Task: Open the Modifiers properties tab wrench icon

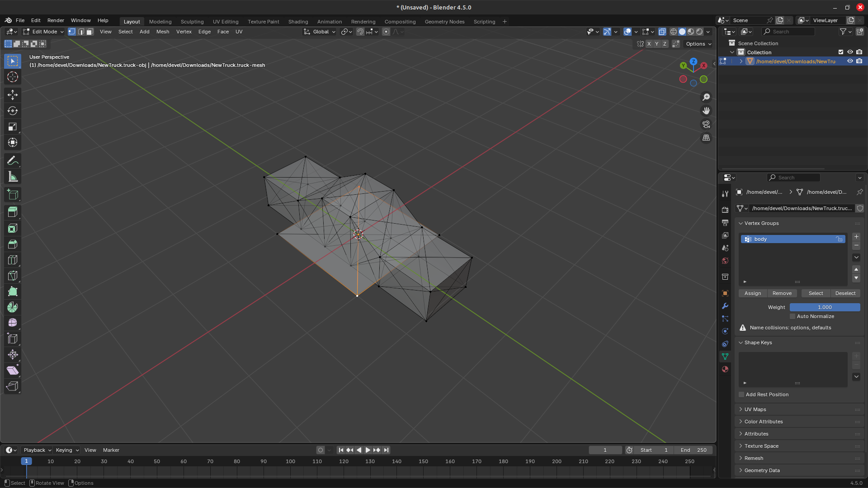Action: click(725, 306)
